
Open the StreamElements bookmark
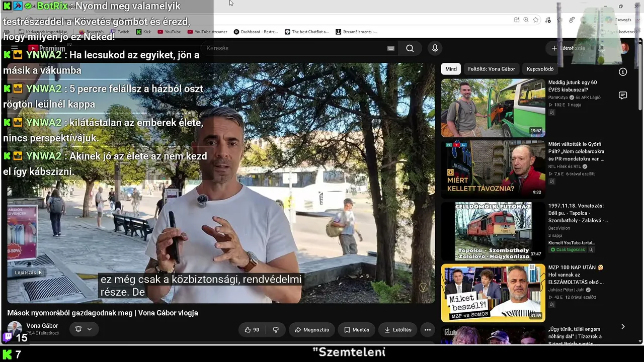pos(357,32)
